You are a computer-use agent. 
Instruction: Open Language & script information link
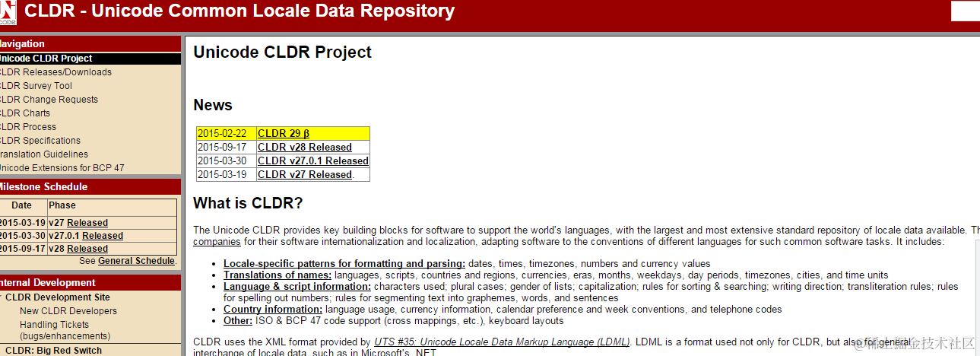tap(297, 287)
